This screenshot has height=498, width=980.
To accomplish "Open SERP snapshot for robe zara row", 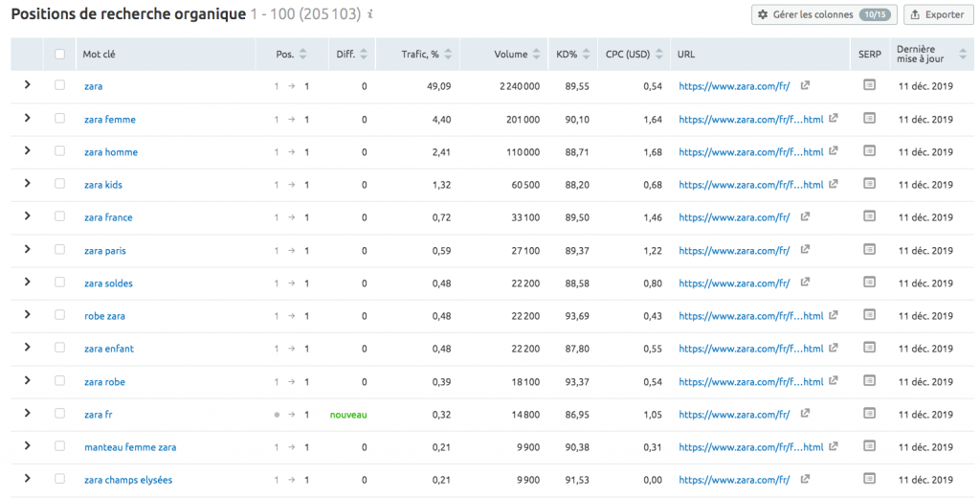I will click(869, 315).
